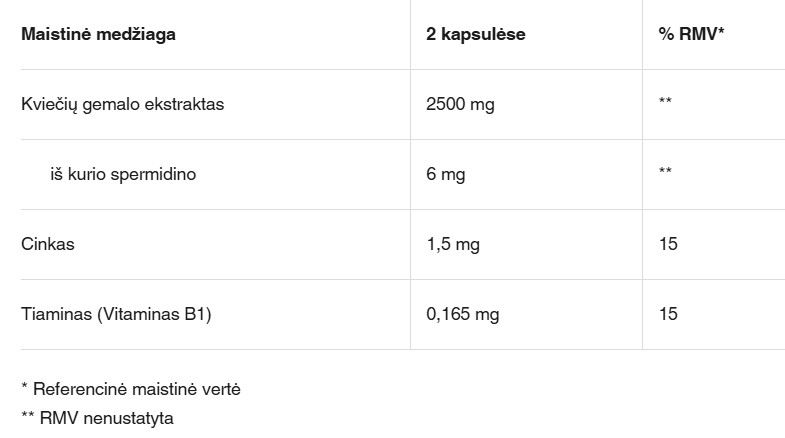
Task: Click the '**' in the Kviečių gemalo row
Action: click(x=665, y=104)
